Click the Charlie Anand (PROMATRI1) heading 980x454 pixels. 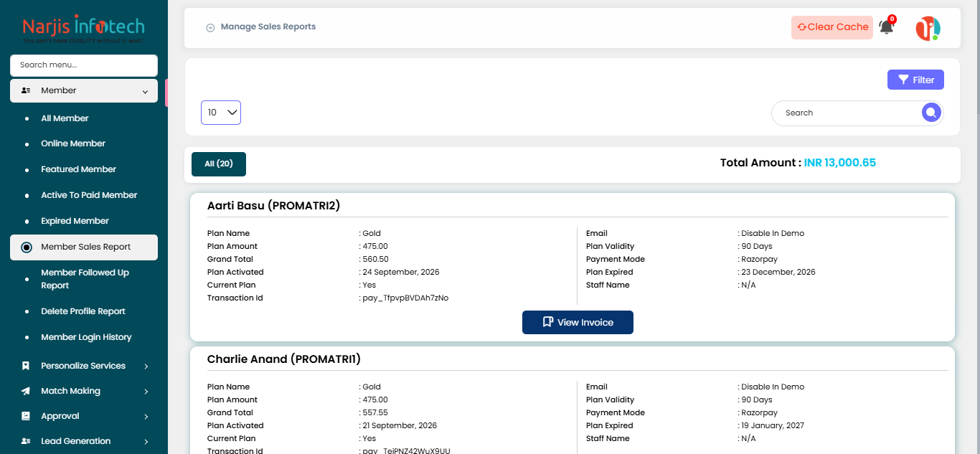(x=284, y=359)
